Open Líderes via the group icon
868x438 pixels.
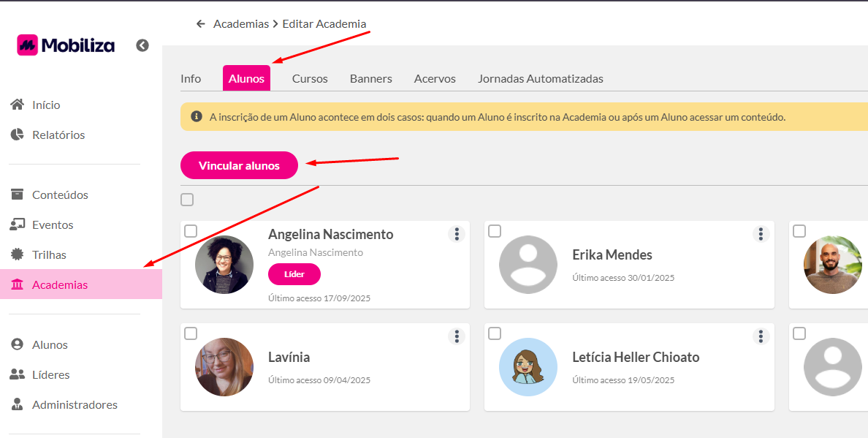click(18, 374)
